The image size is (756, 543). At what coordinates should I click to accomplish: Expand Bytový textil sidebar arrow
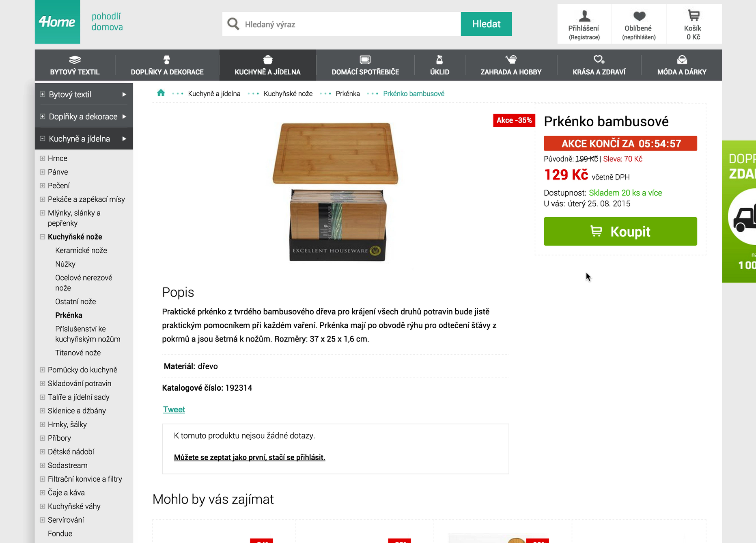coord(124,94)
